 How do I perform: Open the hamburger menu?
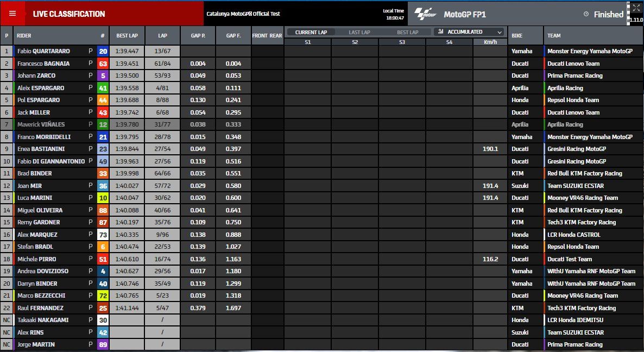coord(12,14)
